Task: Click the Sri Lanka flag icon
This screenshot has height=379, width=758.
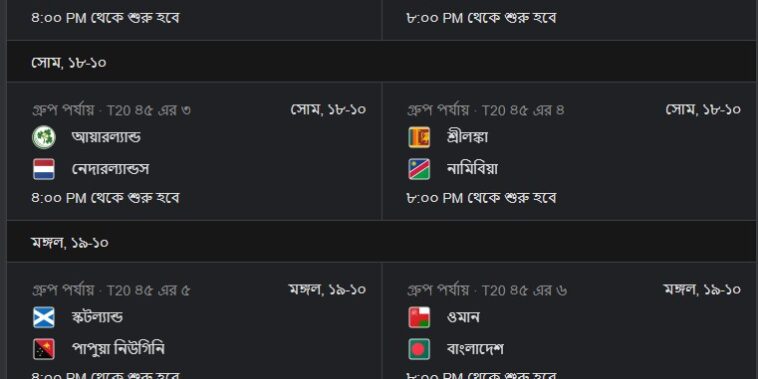Action: pyautogui.click(x=419, y=137)
